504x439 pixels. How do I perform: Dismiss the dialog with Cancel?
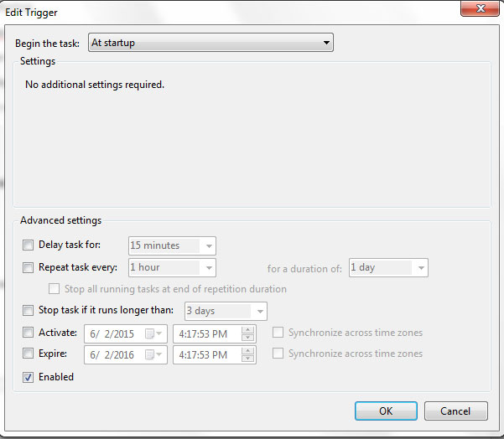coord(456,411)
